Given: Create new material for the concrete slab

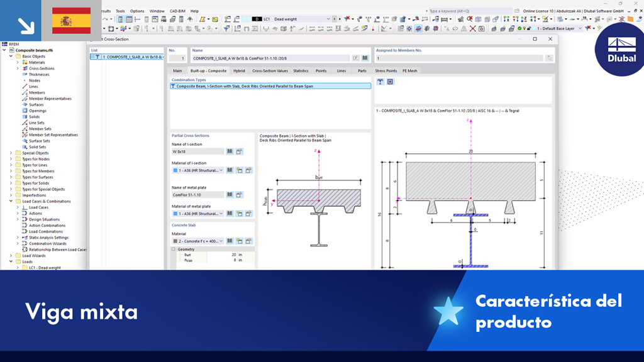Looking at the screenshot, I should (239, 241).
